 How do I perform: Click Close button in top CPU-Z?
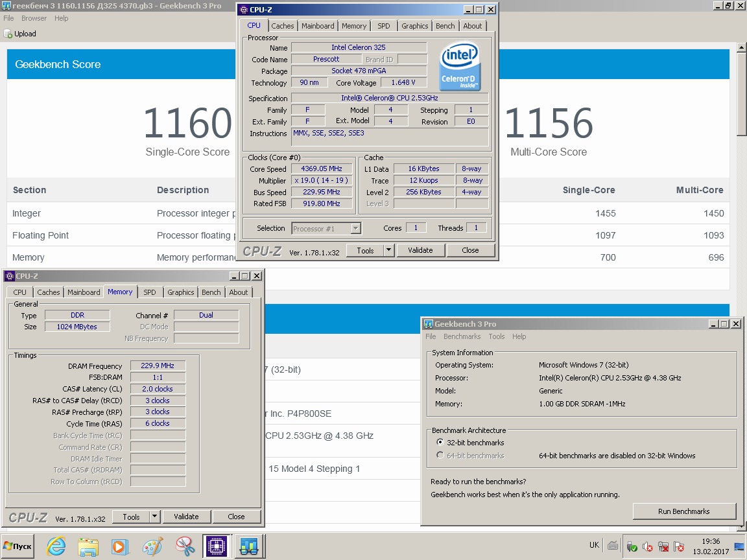470,250
